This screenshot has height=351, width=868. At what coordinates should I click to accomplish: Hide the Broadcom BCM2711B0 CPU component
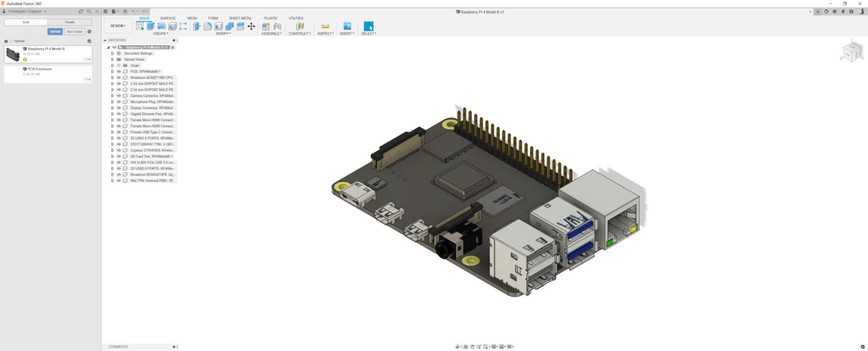click(x=119, y=77)
